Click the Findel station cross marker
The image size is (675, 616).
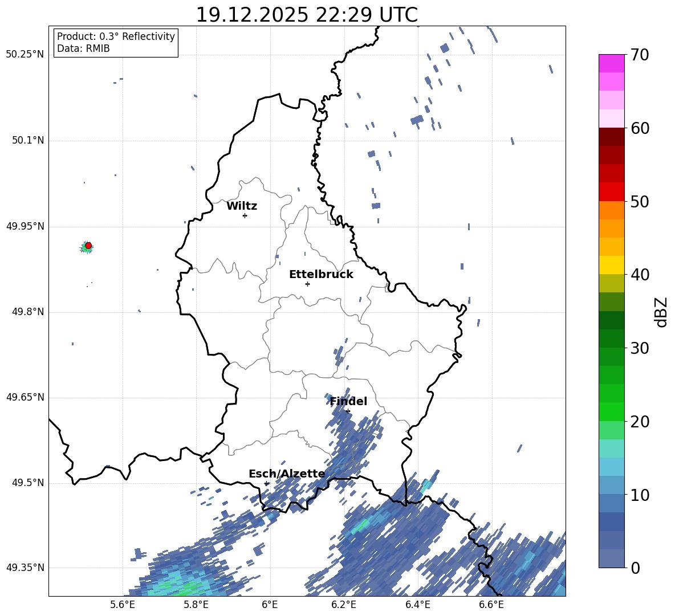[348, 411]
